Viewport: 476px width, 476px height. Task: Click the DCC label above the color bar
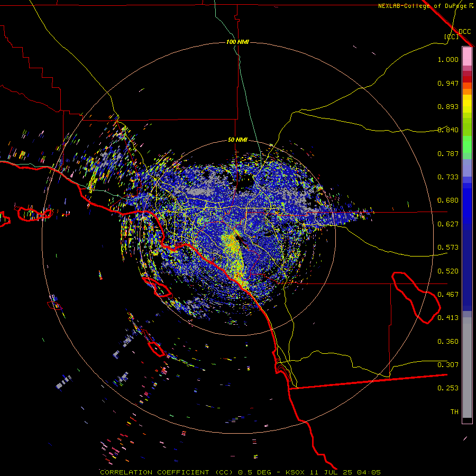pos(464,32)
